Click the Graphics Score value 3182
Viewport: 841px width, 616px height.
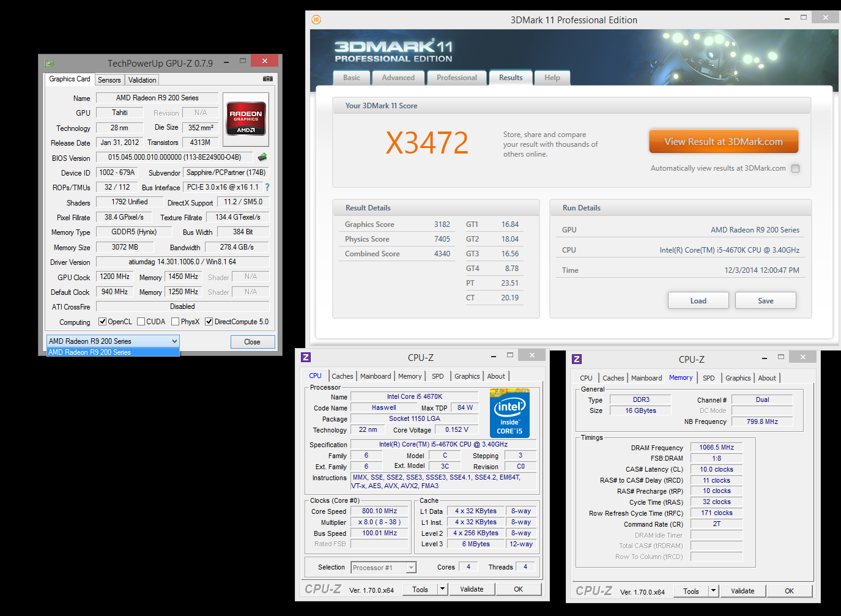tap(442, 225)
